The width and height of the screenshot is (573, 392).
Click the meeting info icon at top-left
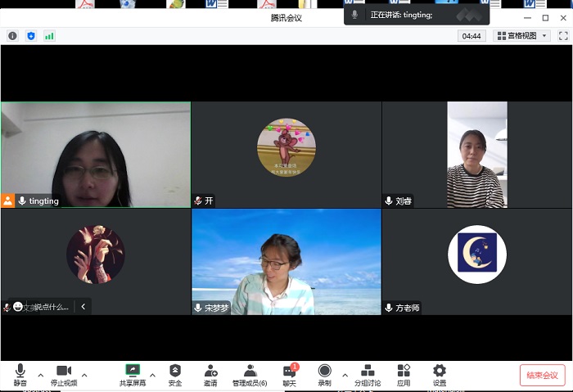pos(12,36)
